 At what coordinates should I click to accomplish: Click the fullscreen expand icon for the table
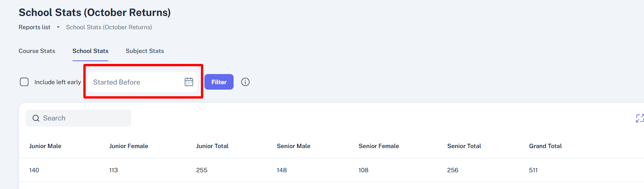(x=640, y=118)
